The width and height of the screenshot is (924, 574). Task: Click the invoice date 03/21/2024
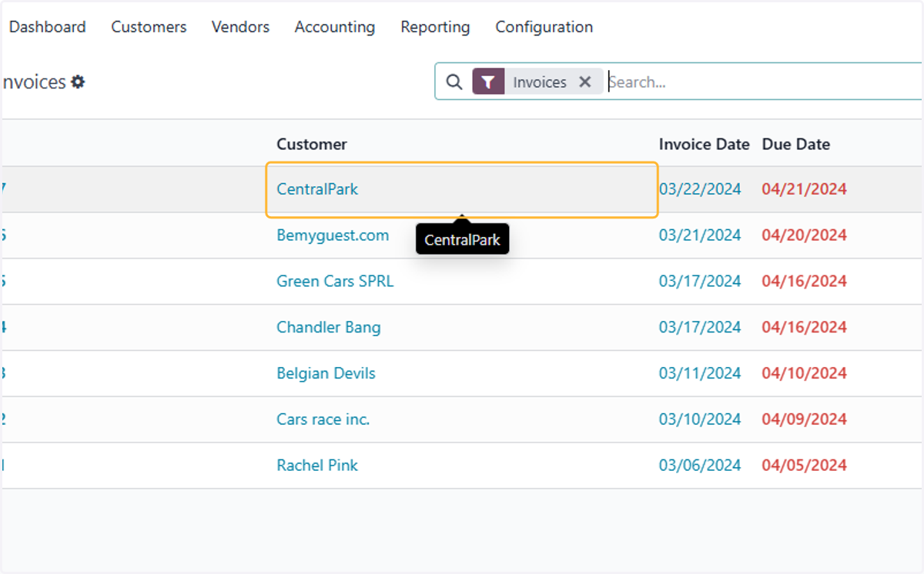700,235
